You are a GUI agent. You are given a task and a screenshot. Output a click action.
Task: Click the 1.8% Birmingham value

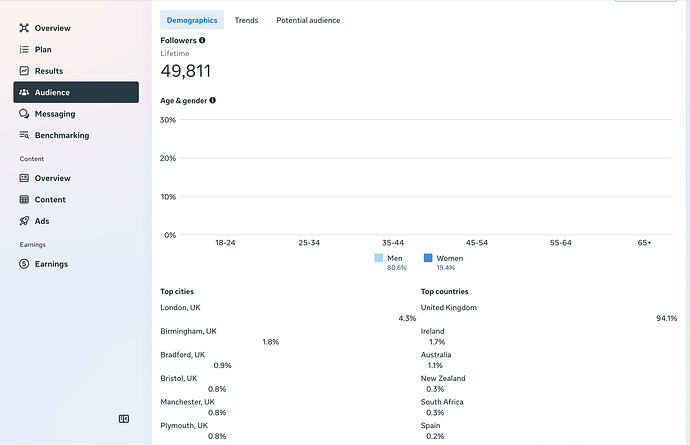point(271,342)
